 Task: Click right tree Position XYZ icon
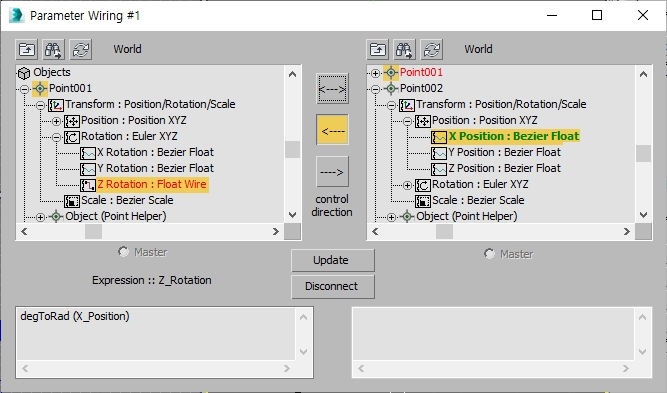pos(423,121)
